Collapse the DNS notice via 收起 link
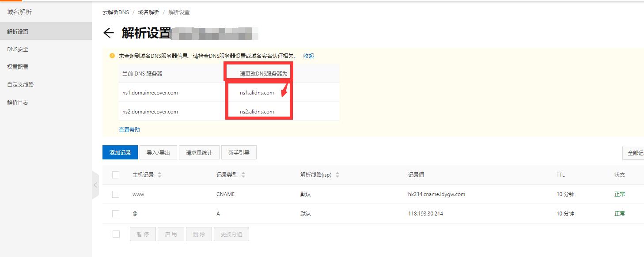The width and height of the screenshot is (644, 257). tap(308, 56)
